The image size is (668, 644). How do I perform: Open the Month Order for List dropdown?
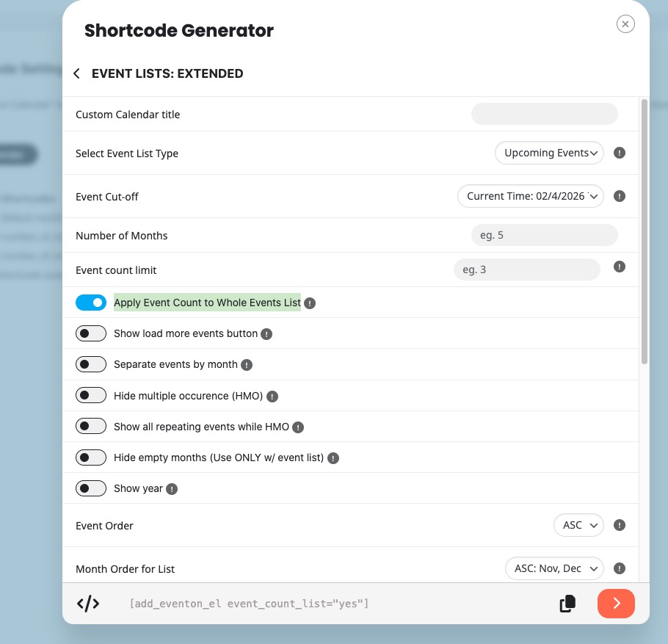click(x=554, y=568)
